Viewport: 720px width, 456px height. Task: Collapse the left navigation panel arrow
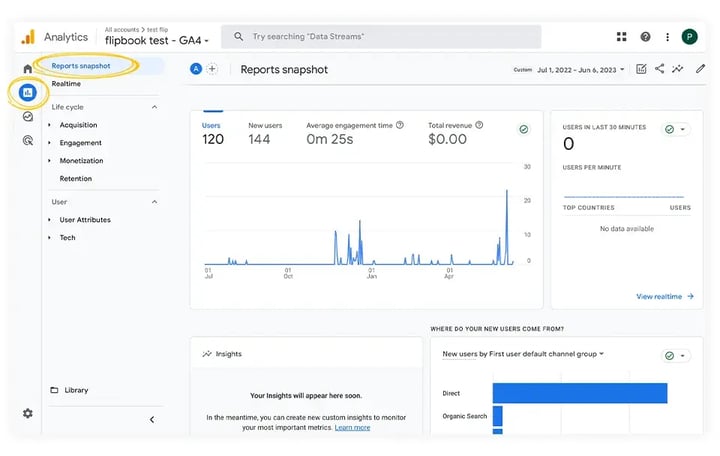coord(152,420)
